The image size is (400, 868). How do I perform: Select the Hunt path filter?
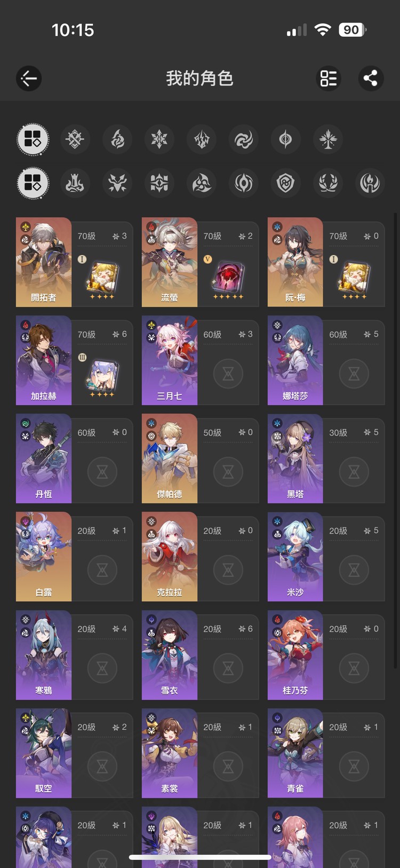coord(117,183)
